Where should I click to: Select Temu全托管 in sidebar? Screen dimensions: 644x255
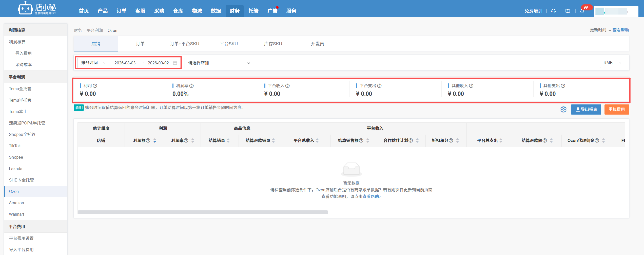[36, 89]
